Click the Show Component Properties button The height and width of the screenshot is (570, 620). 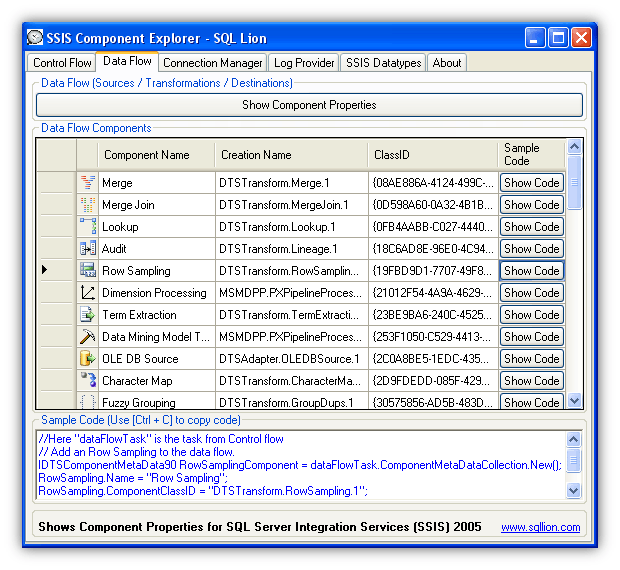point(309,105)
